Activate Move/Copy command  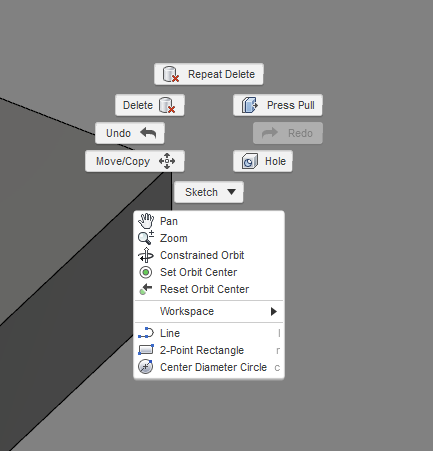click(x=135, y=161)
